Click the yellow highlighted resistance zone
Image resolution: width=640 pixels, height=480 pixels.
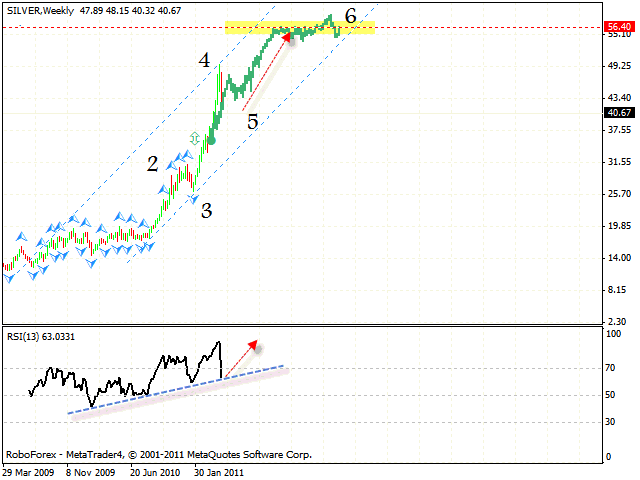point(300,28)
